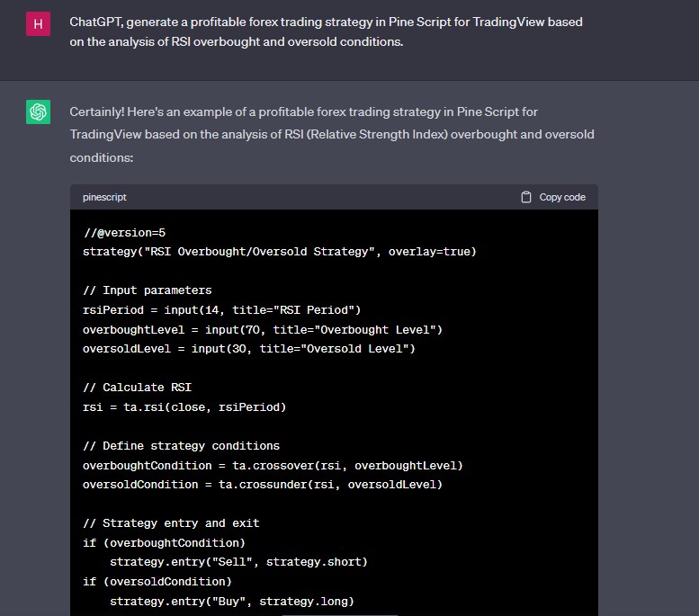Click the strategy.entry("Sell", strategy.short) line
The height and width of the screenshot is (616, 699).
tap(238, 563)
